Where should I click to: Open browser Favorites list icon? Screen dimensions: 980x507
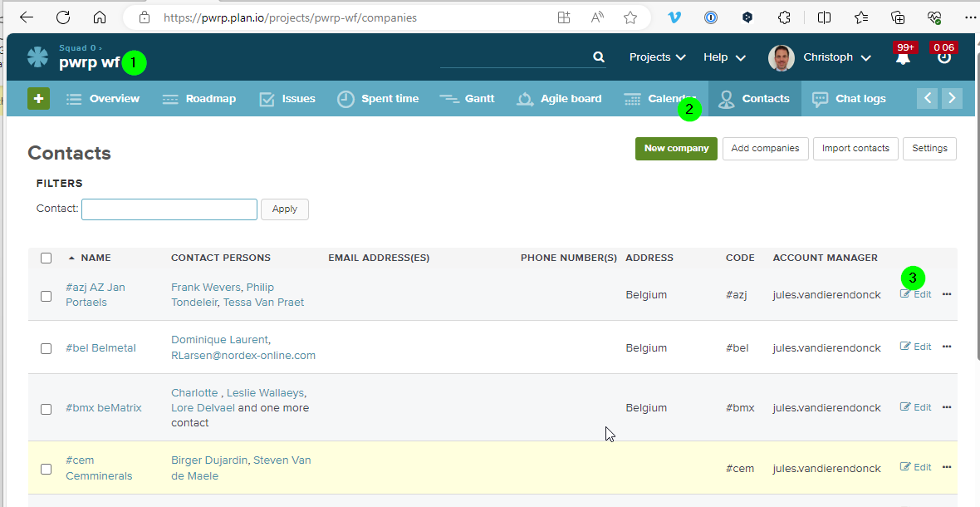[x=861, y=17]
